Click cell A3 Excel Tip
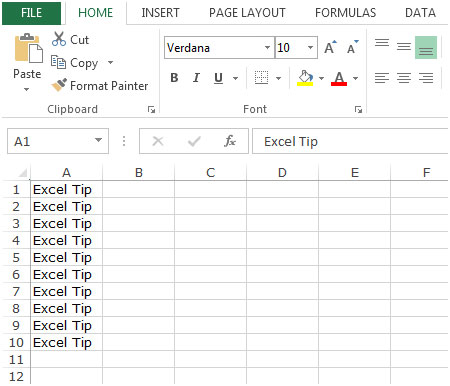The image size is (450, 386). [x=66, y=224]
